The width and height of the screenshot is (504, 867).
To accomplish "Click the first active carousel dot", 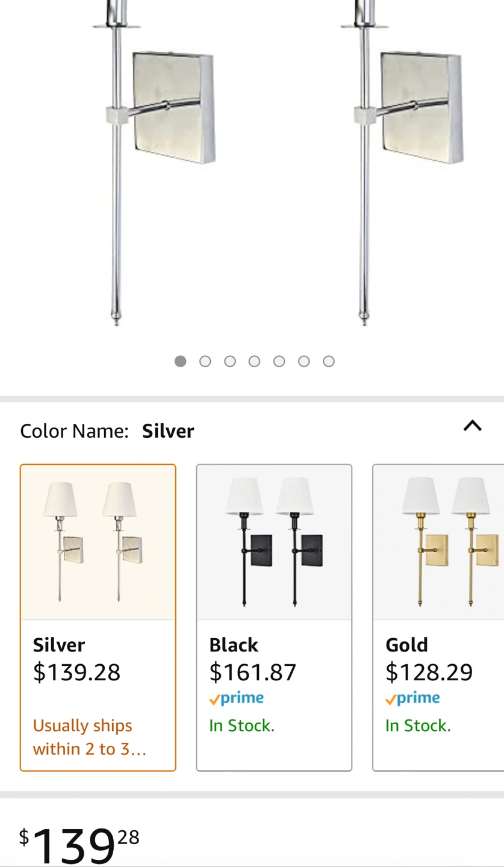I will [x=181, y=361].
